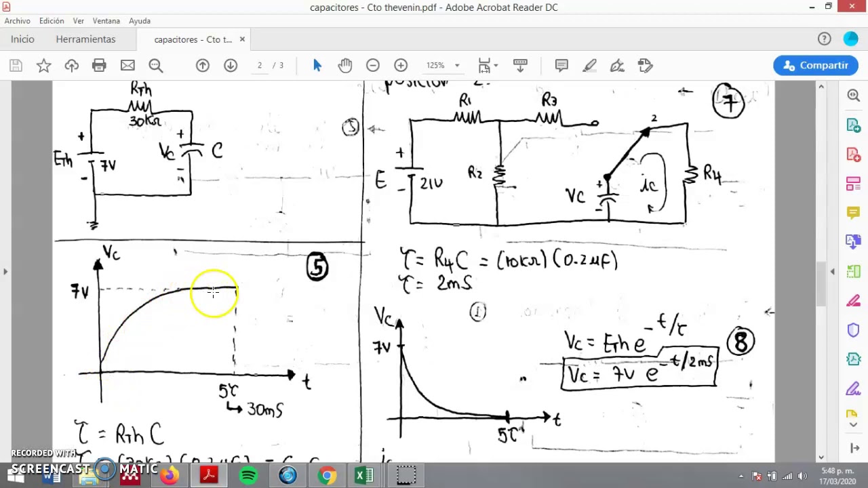
Task: Close the capacitores document tab
Action: coord(242,39)
